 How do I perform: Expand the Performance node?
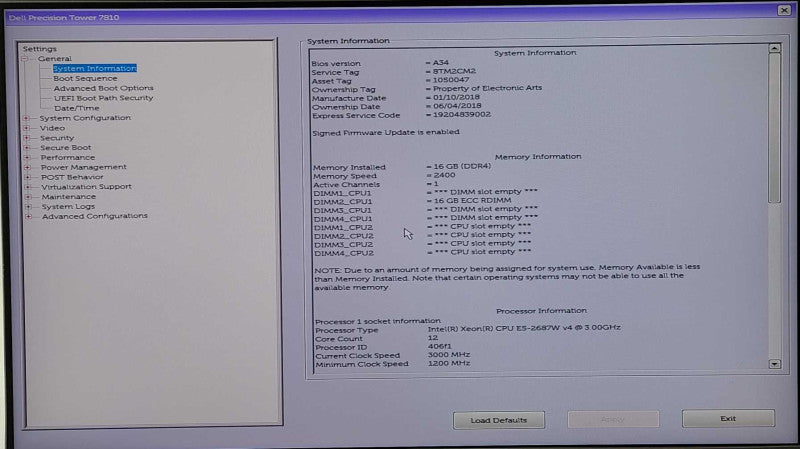coord(27,158)
